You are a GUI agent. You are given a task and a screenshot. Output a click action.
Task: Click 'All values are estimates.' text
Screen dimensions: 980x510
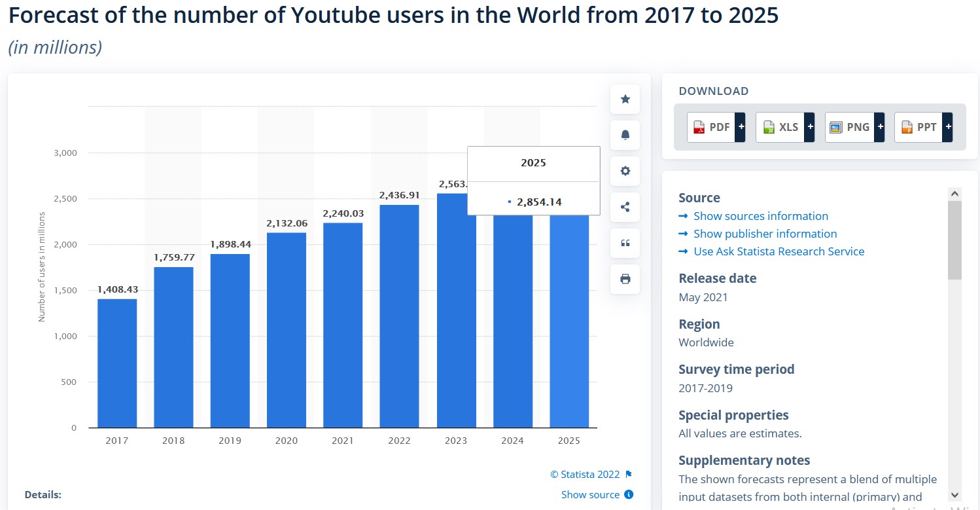click(x=740, y=433)
